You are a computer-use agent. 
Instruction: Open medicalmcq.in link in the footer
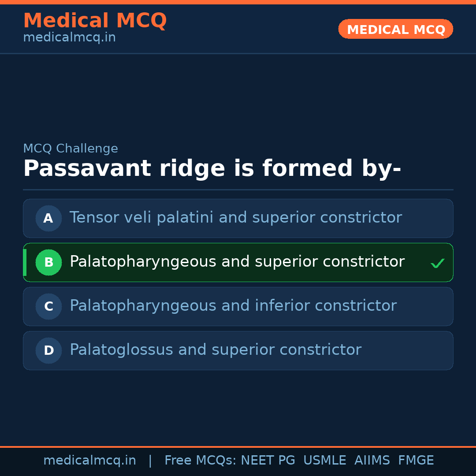(90, 460)
